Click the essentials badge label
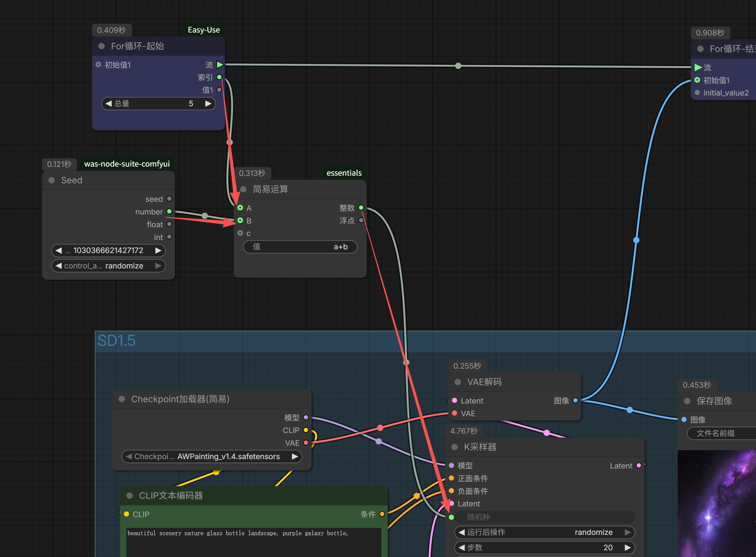The height and width of the screenshot is (557, 756). [344, 173]
